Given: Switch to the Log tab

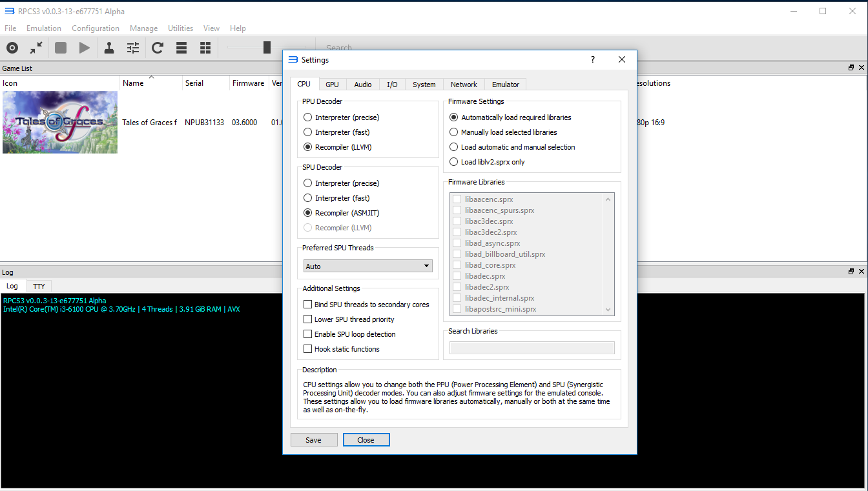Looking at the screenshot, I should [12, 286].
